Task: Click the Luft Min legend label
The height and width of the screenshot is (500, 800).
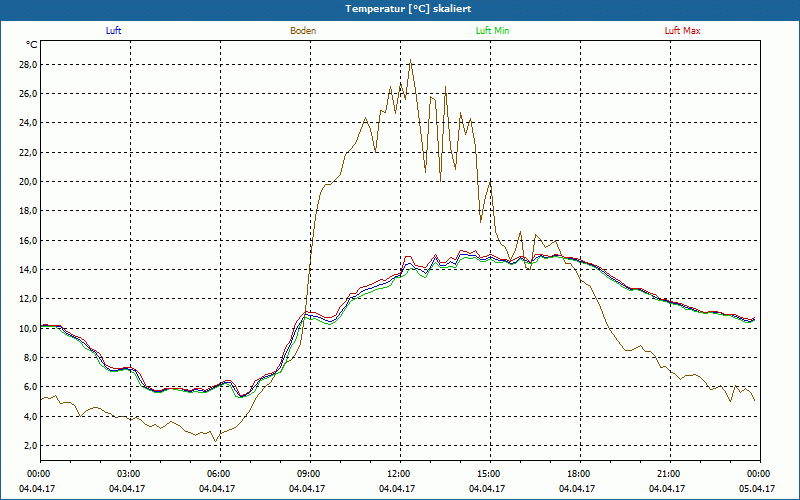Action: (x=492, y=31)
